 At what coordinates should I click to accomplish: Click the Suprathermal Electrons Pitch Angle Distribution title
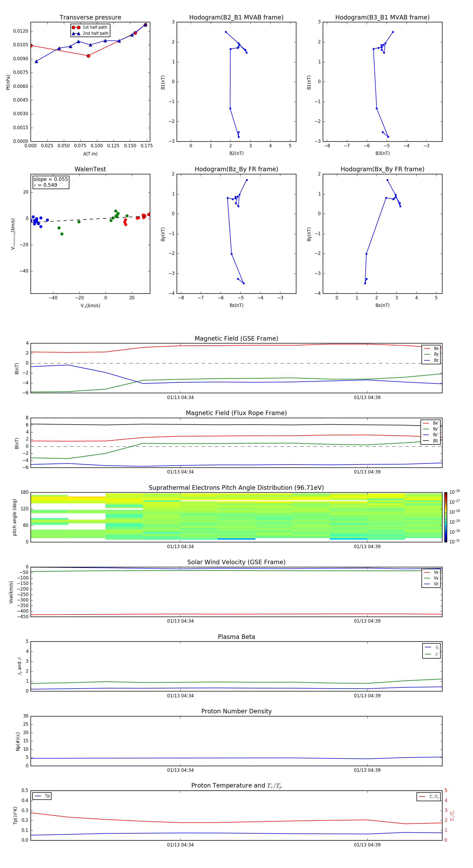click(236, 488)
